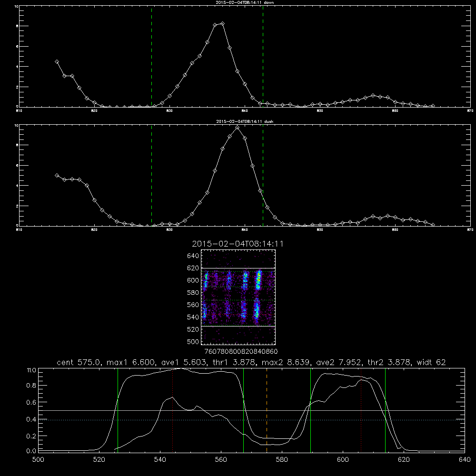Screen dimensions: 476x476
Task: Click the x-axis label 640 in the bottom plot
Action: point(465,460)
